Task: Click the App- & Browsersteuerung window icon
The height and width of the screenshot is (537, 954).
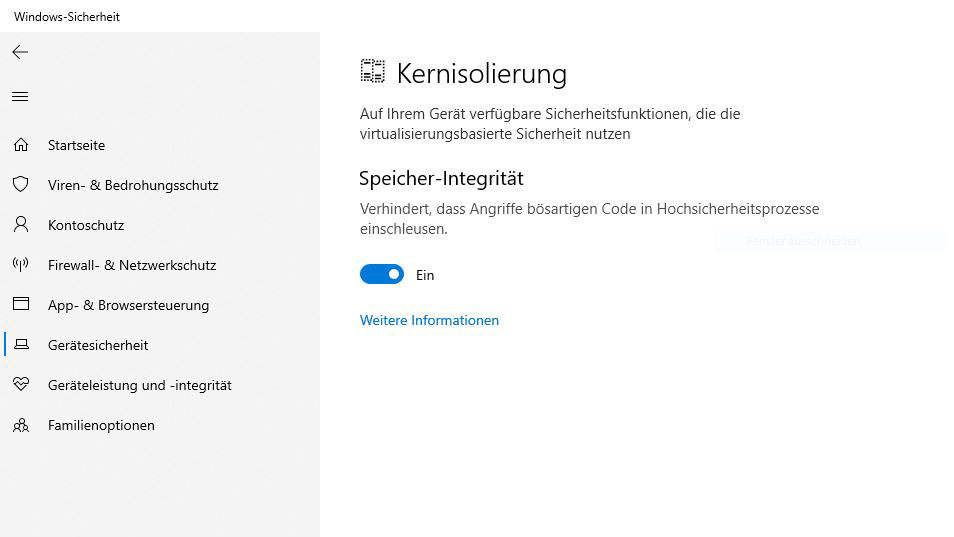Action: [x=20, y=305]
